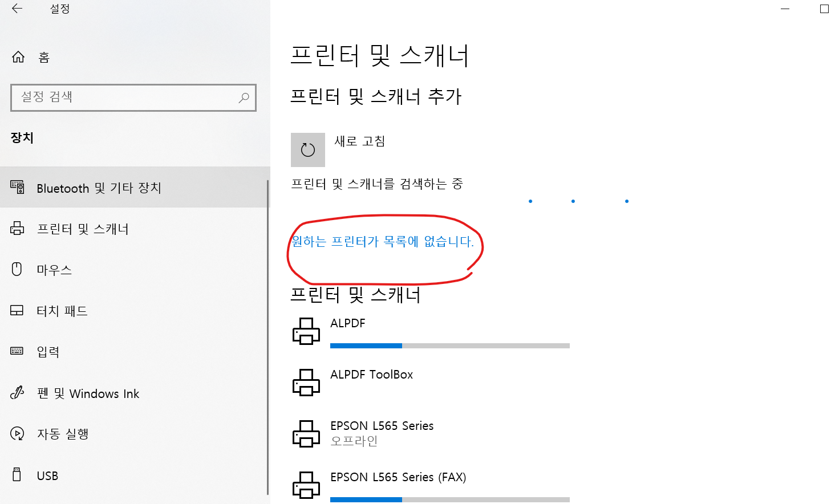Select the EPSON L565 Series (FAX) device

(398, 477)
